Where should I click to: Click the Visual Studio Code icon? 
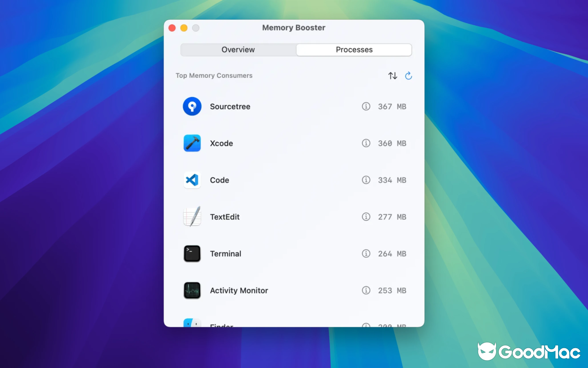(192, 180)
